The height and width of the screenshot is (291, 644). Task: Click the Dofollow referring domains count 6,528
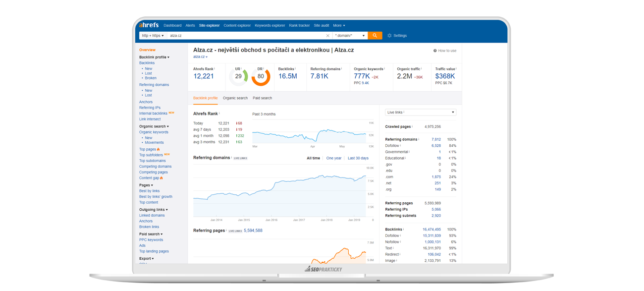(436, 146)
